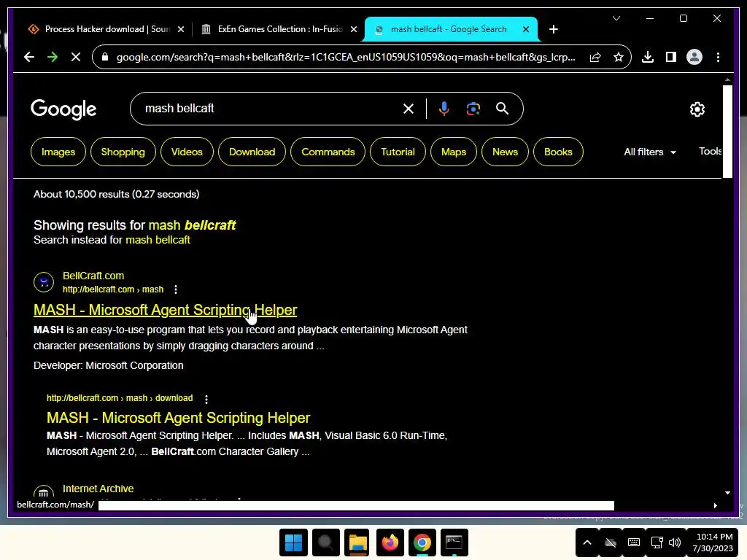Click the Google logo

(63, 109)
